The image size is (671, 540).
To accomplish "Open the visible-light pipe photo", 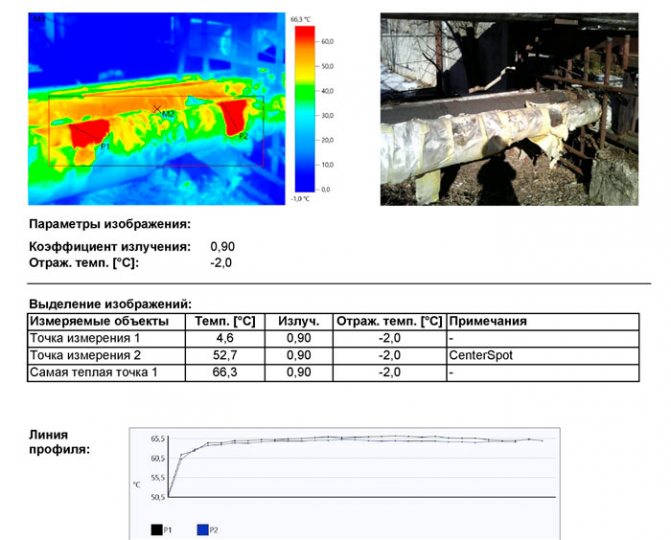I will tap(508, 108).
